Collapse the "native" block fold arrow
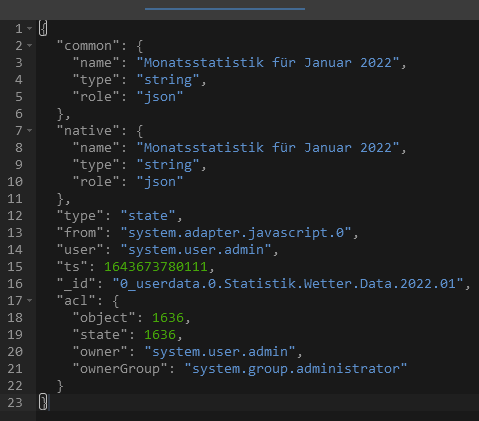This screenshot has height=421, width=479. click(x=30, y=131)
